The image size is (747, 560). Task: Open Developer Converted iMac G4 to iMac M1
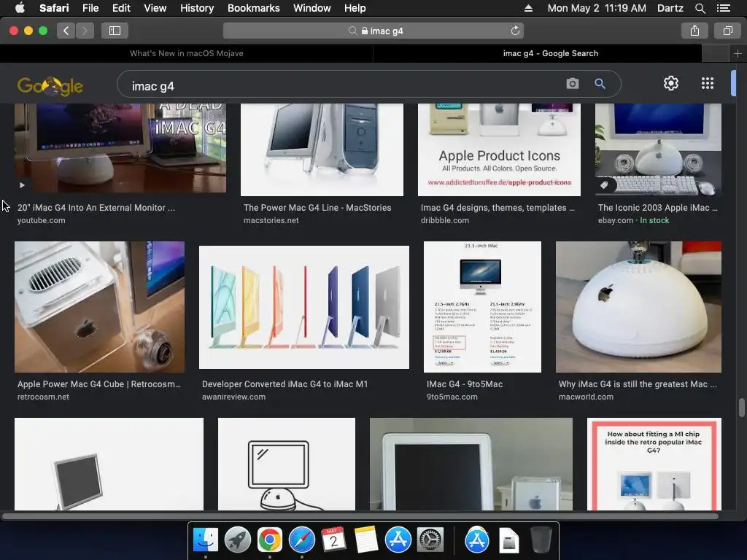(x=285, y=384)
